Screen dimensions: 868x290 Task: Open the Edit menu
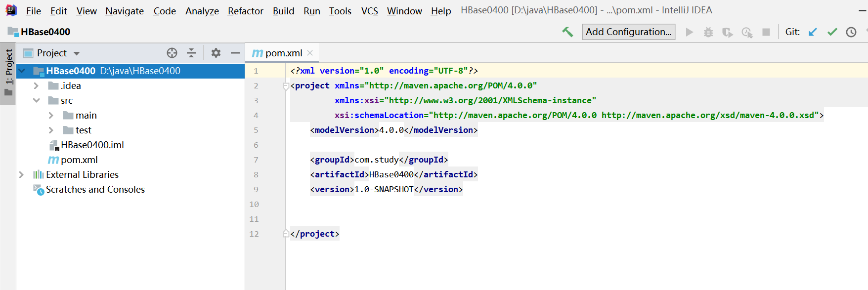pyautogui.click(x=58, y=11)
